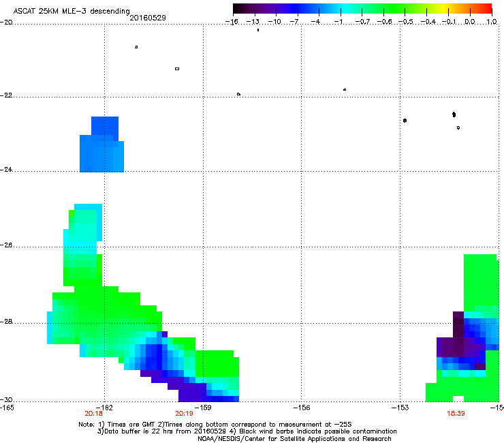The height and width of the screenshot is (443, 504).
Task: Click the dark purple patch near -153, -28
Action: (x=458, y=336)
